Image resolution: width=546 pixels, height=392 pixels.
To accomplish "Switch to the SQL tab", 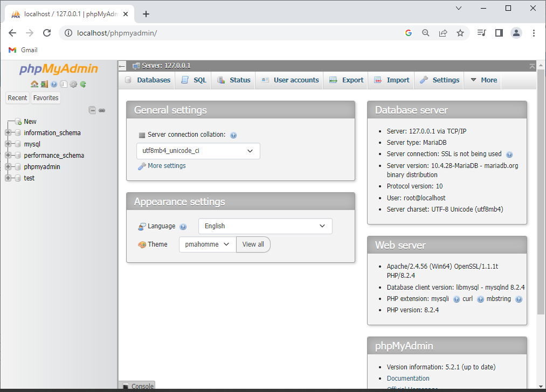I will (193, 80).
